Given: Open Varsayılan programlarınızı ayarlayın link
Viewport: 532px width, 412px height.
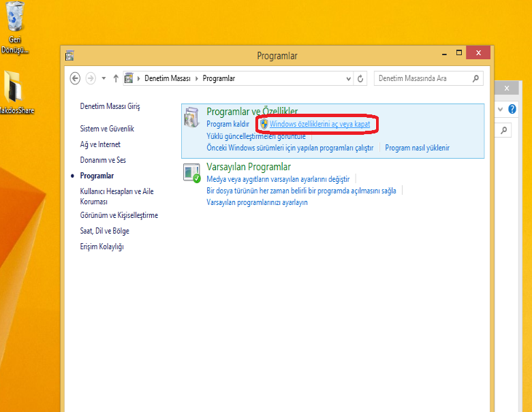Looking at the screenshot, I should (257, 202).
